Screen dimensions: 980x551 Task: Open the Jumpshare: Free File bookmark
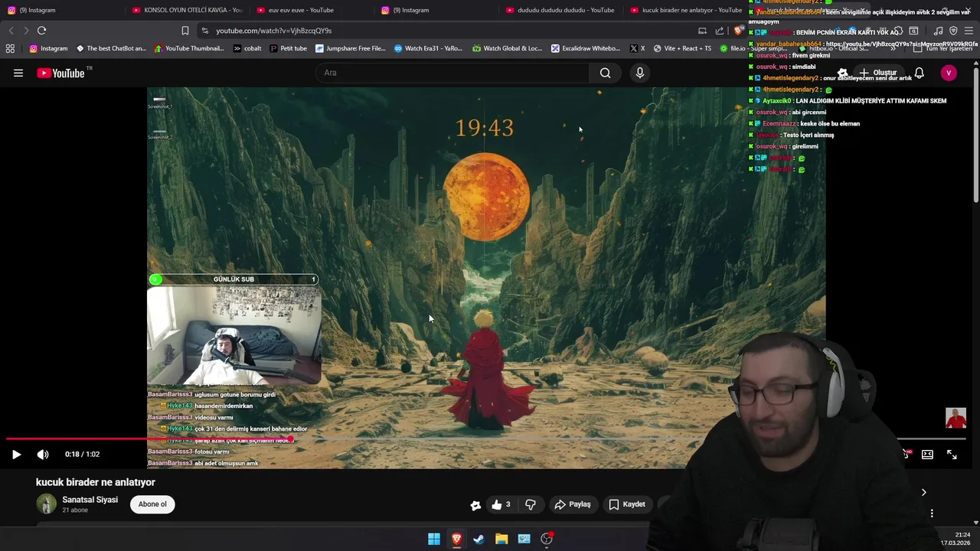coord(351,48)
